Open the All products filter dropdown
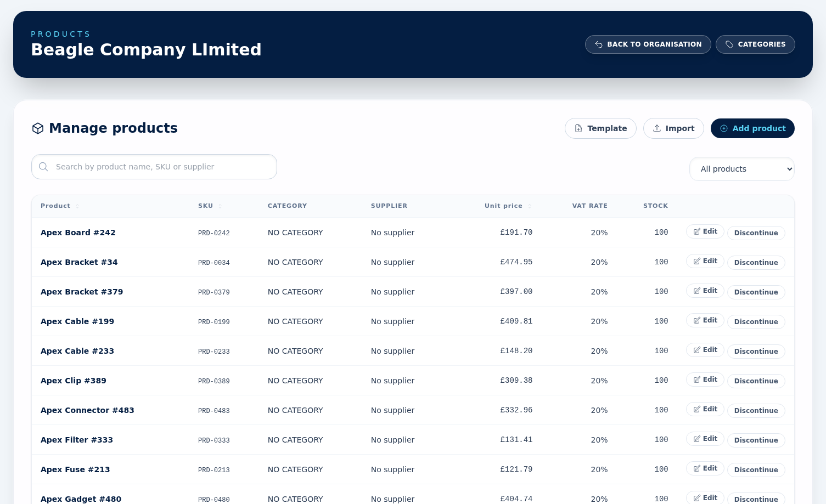Viewport: 826px width, 504px height. click(x=742, y=169)
